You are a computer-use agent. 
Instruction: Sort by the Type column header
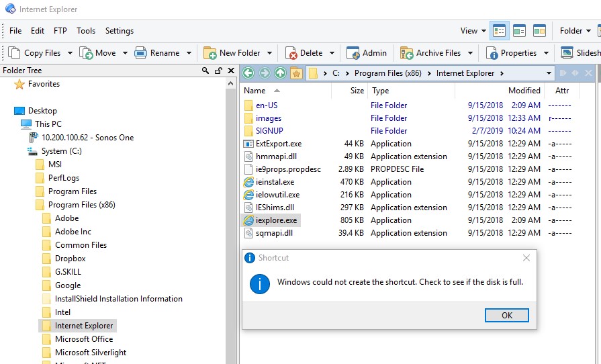coord(380,91)
